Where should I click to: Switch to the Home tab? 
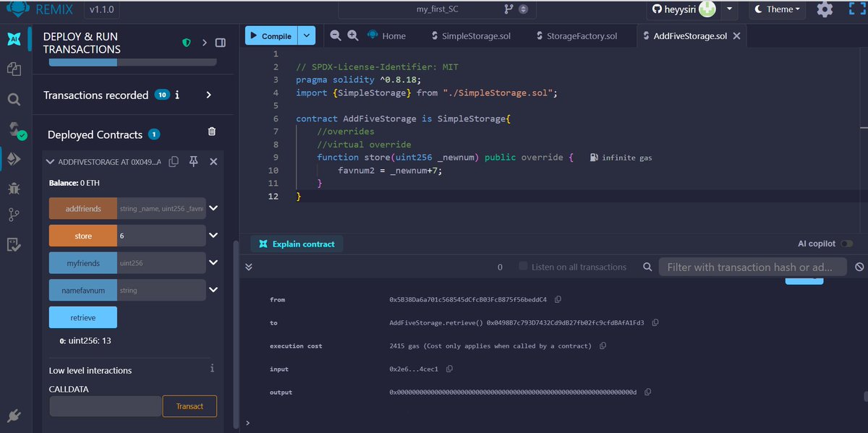click(x=386, y=35)
